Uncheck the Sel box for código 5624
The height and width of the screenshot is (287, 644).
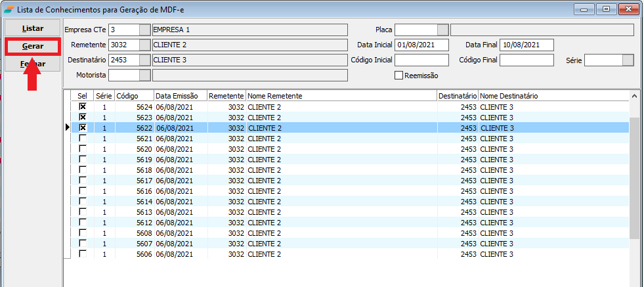[82, 106]
